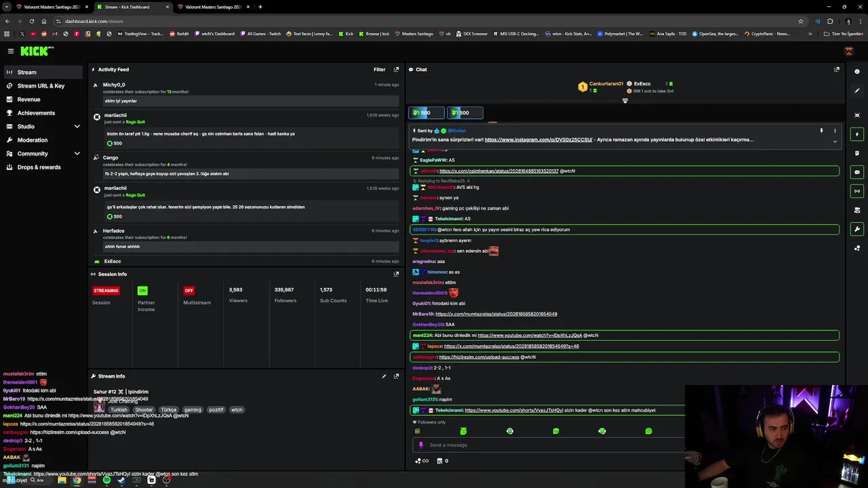This screenshot has width=868, height=488.
Task: Click Cankurtaran01 on gift leaderboard
Action: (x=606, y=84)
